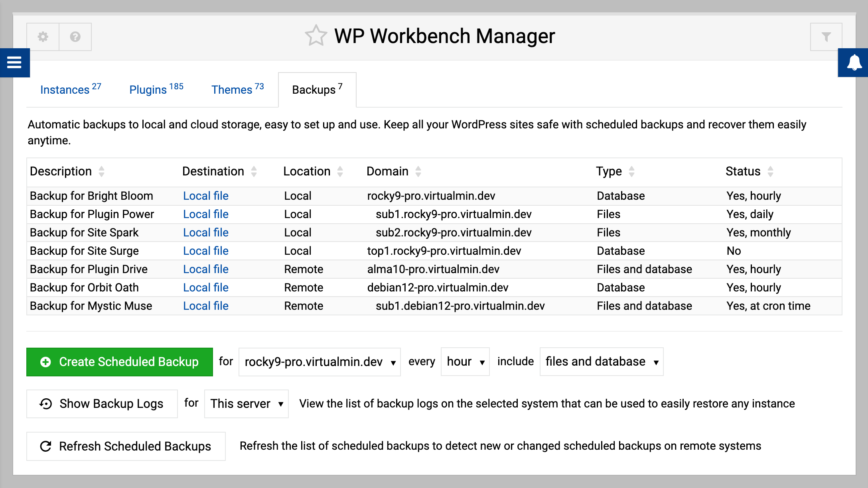
Task: Open the 'hour' frequency dropdown
Action: pyautogui.click(x=465, y=362)
